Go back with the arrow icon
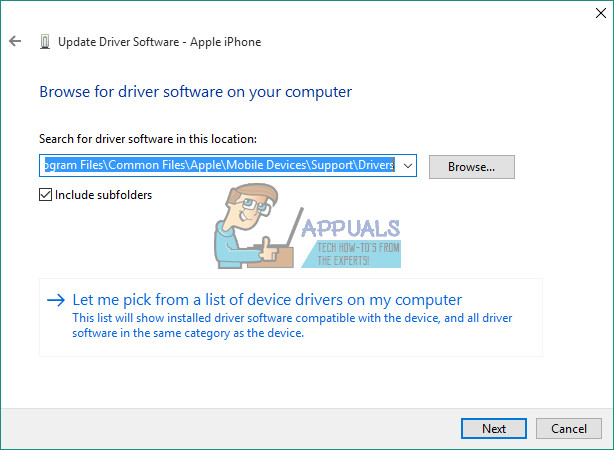The image size is (614, 450). 15,41
